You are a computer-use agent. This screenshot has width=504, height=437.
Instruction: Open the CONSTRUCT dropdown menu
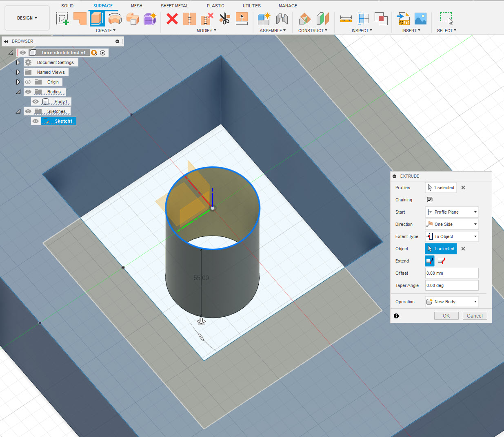point(313,31)
